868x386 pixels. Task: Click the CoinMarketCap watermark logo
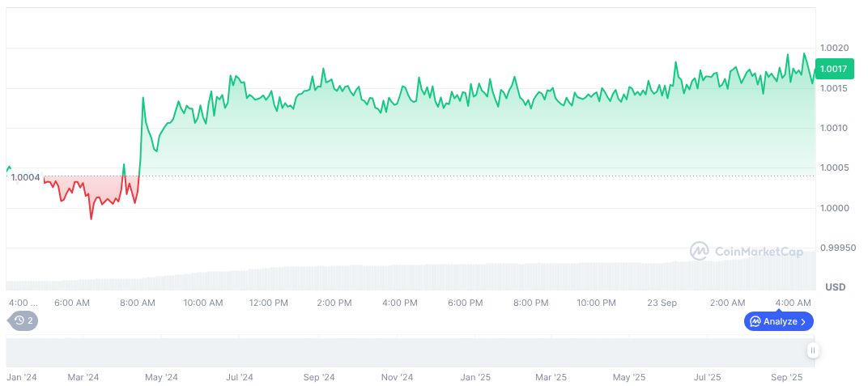(699, 252)
